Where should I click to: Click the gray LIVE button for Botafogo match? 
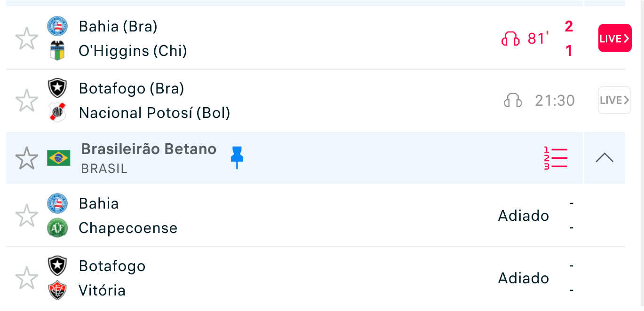point(614,101)
